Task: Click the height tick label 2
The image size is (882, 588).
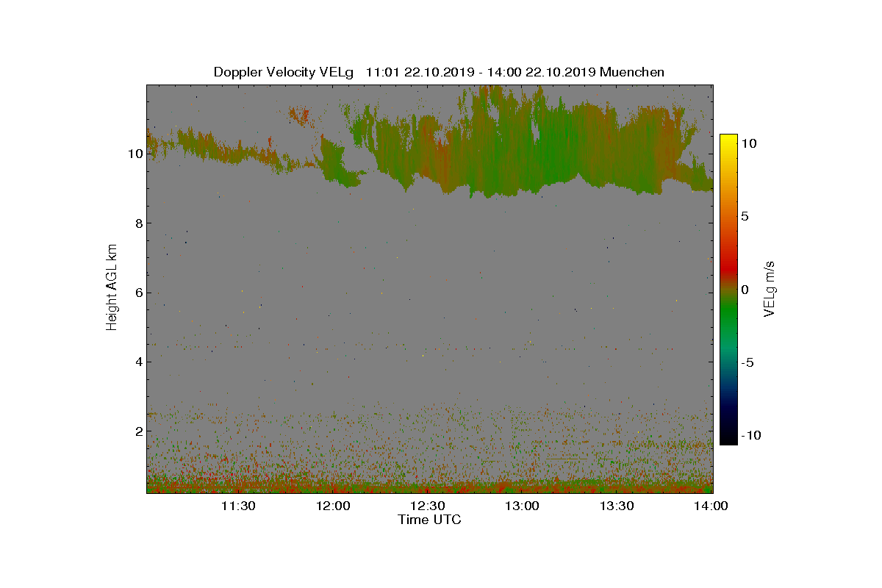Action: click(x=137, y=431)
